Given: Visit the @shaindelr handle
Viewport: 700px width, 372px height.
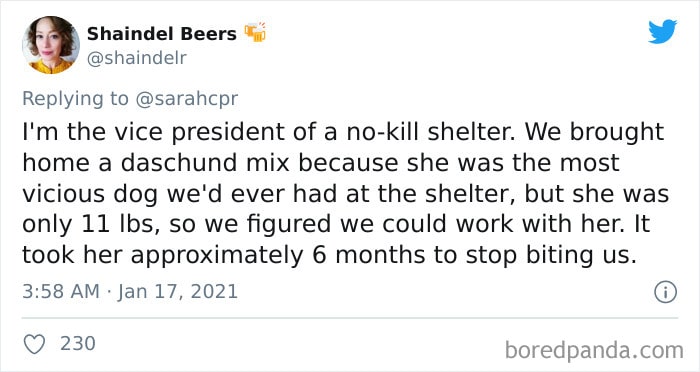Looking at the screenshot, I should coord(137,58).
